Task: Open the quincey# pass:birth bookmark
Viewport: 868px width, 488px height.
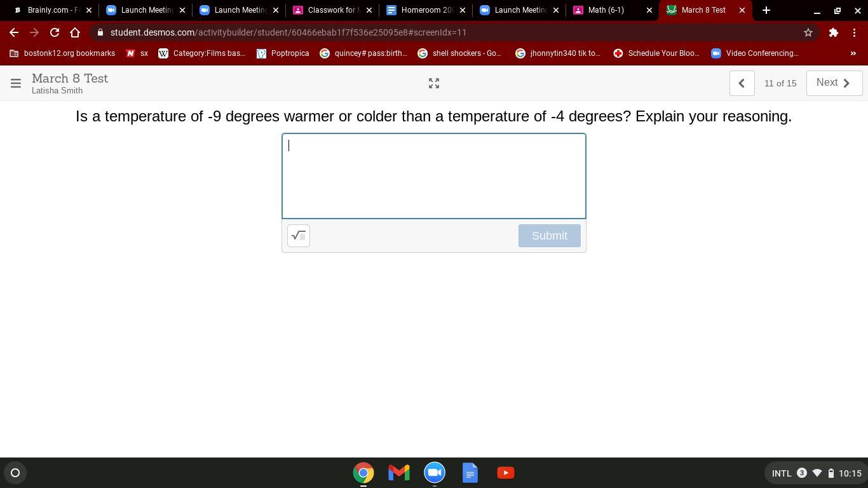Action: (363, 53)
